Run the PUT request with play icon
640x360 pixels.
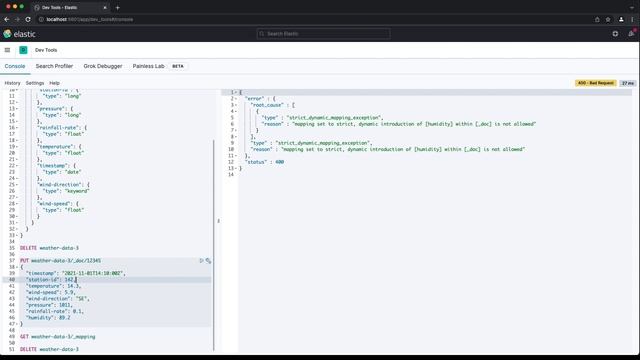(x=201, y=260)
